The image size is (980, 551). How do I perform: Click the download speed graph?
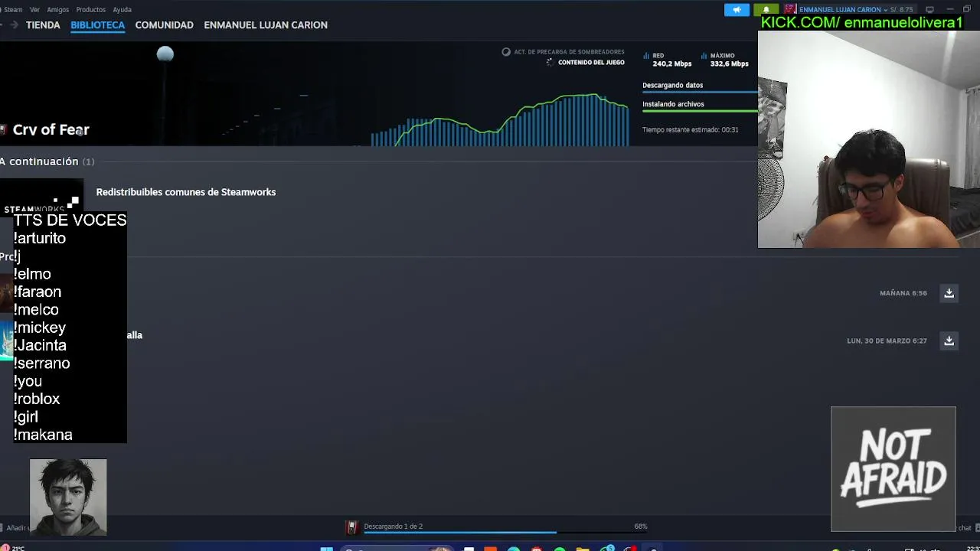(x=500, y=119)
